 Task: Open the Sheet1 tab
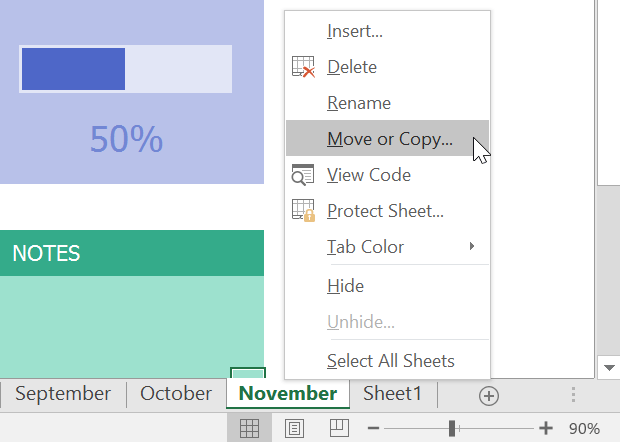click(x=393, y=394)
